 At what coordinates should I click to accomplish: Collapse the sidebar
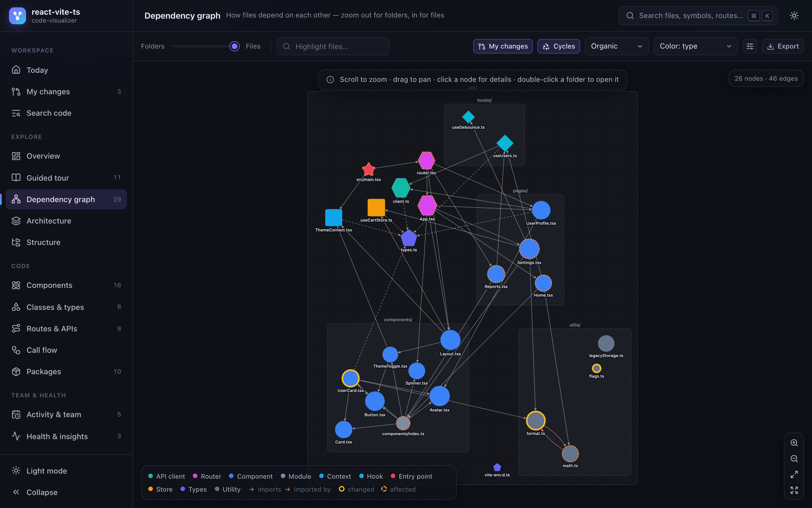(67, 492)
